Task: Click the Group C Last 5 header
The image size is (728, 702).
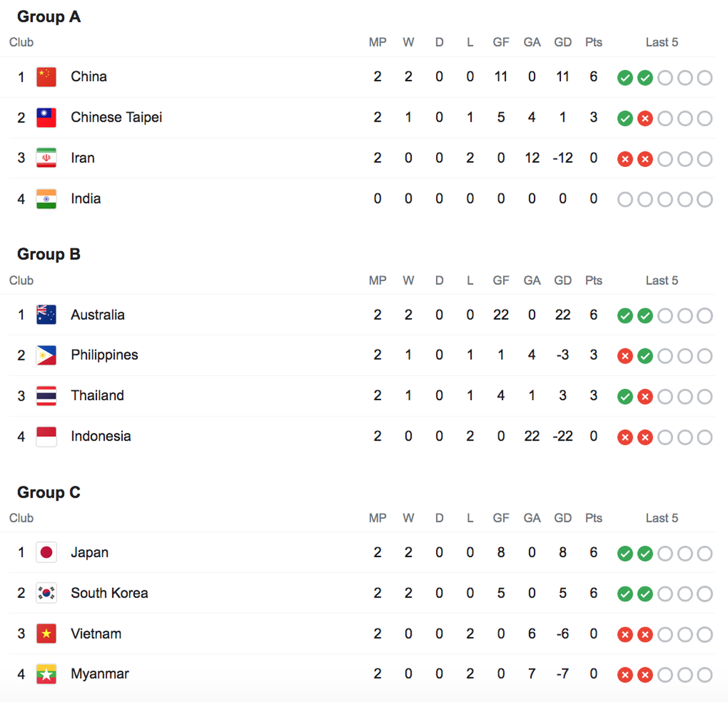Action: (662, 518)
